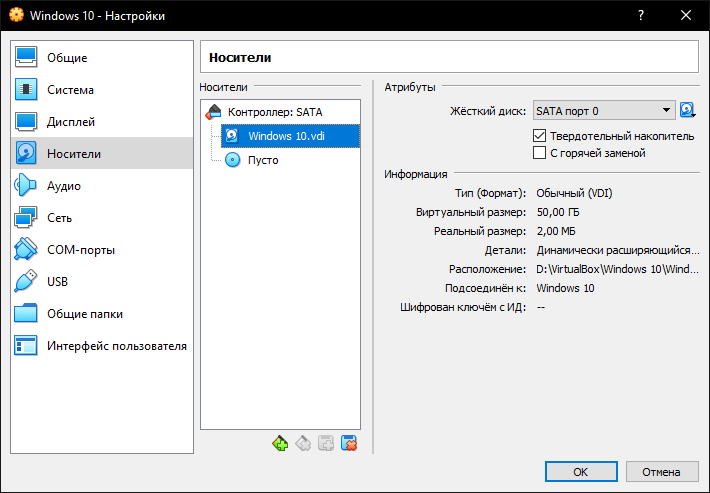Click the add storage attachment icon
This screenshot has width=710, height=493.
pyautogui.click(x=326, y=443)
